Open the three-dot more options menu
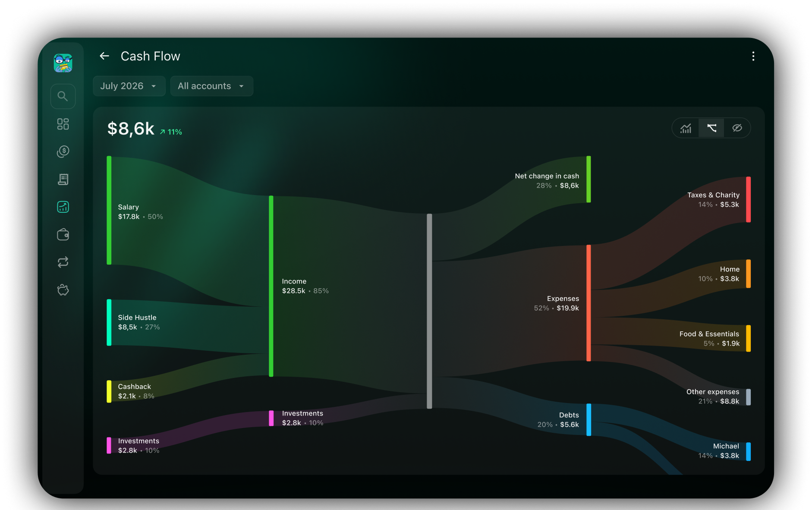The width and height of the screenshot is (812, 510). tap(753, 57)
